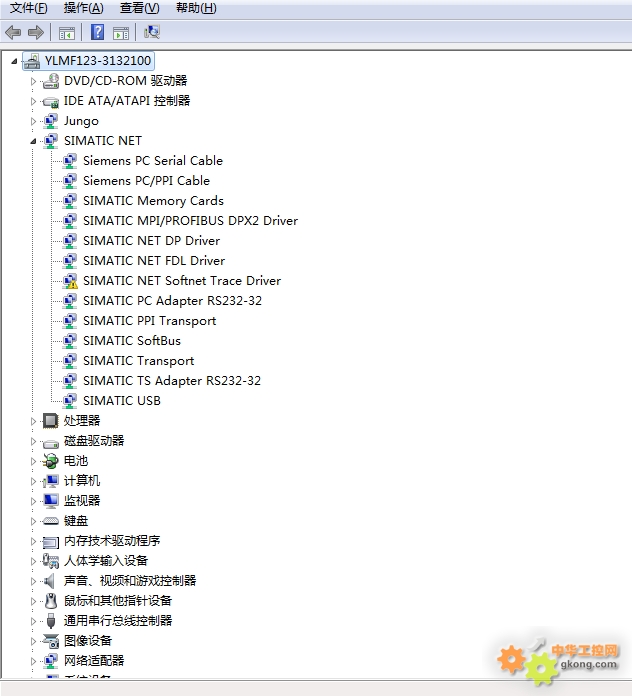Select SIMATIC SoftBus device
The image size is (632, 696).
pos(132,340)
